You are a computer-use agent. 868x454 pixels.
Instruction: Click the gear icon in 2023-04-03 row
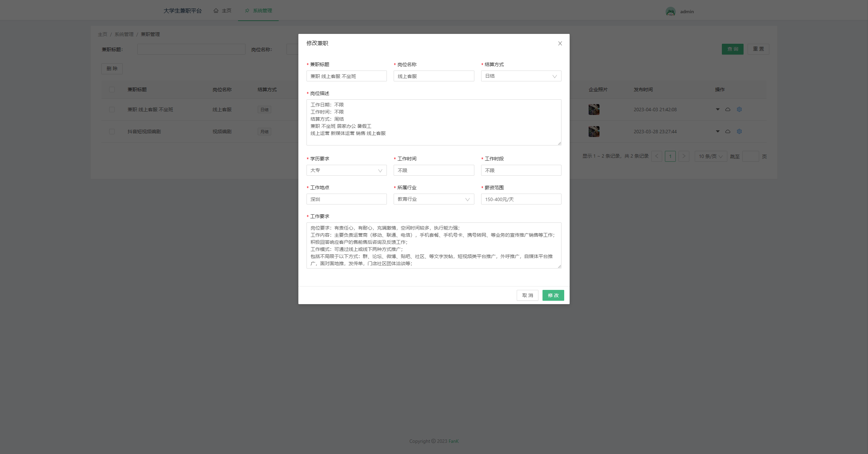click(x=739, y=109)
